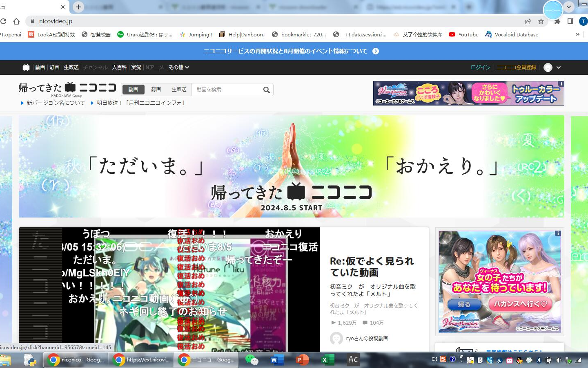Open Help|Danbooru bookmark
This screenshot has width=588, height=368.
pyautogui.click(x=242, y=34)
